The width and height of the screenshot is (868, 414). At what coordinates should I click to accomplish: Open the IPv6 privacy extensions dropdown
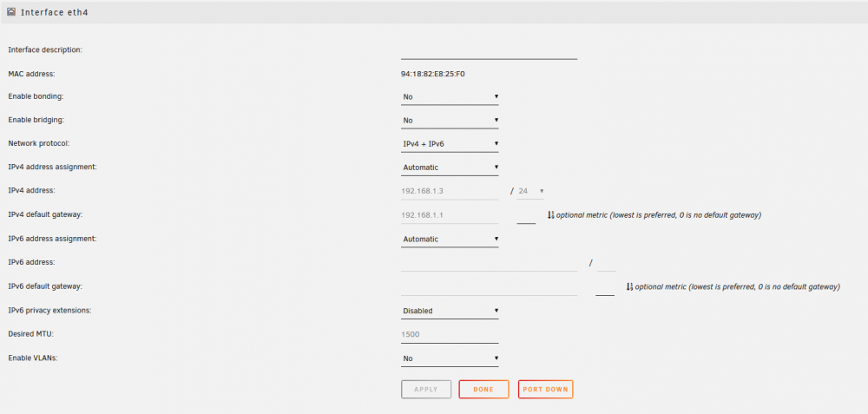[450, 311]
